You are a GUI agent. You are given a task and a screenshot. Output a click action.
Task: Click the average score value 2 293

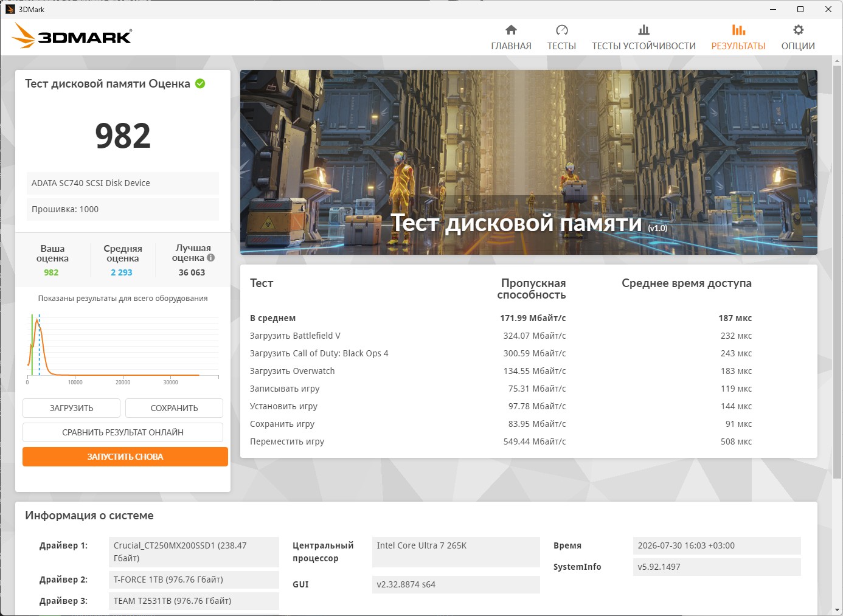(122, 272)
